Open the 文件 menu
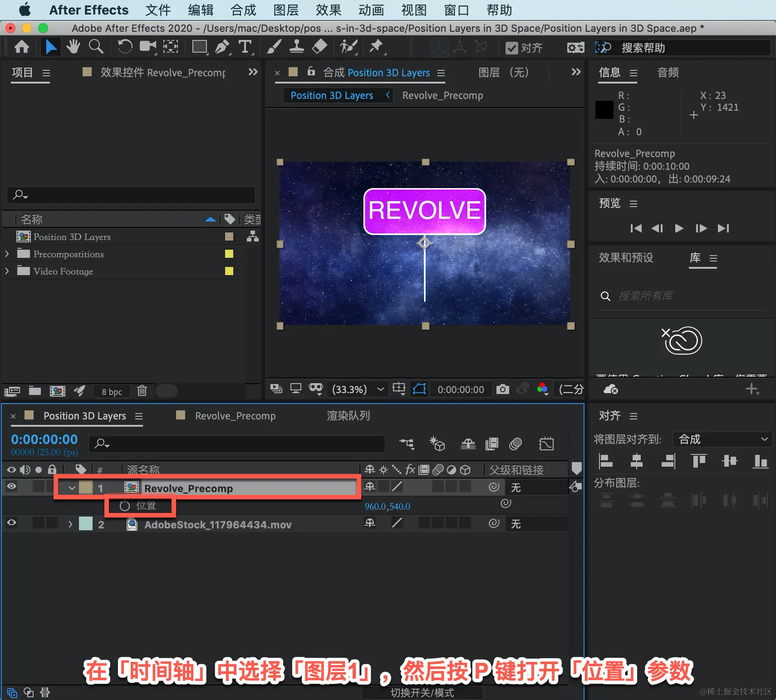The image size is (776, 700). click(x=158, y=10)
